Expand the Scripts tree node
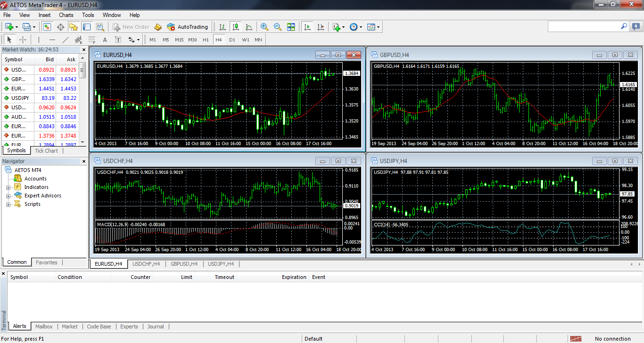 pos(8,204)
